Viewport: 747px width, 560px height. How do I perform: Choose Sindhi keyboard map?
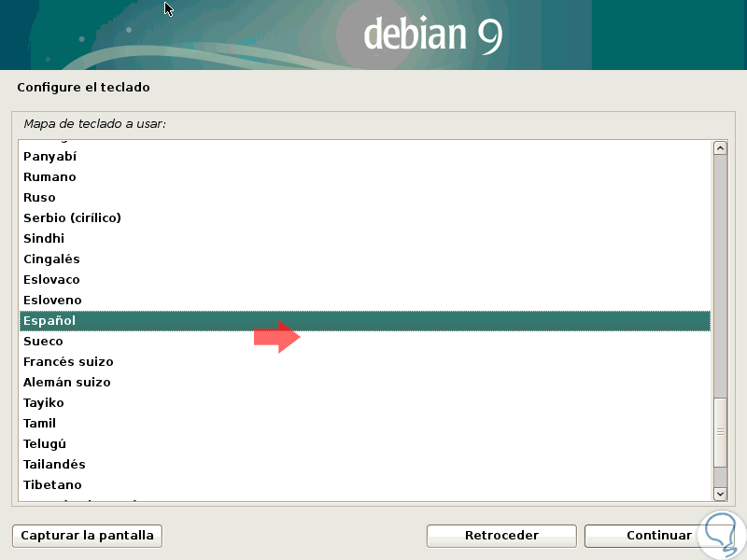[365, 239]
